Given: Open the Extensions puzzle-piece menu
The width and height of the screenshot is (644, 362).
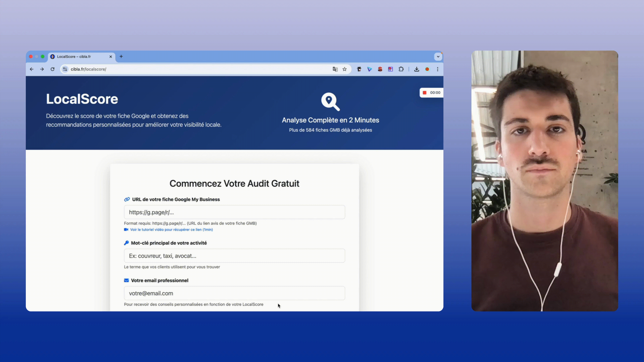Looking at the screenshot, I should pos(401,69).
